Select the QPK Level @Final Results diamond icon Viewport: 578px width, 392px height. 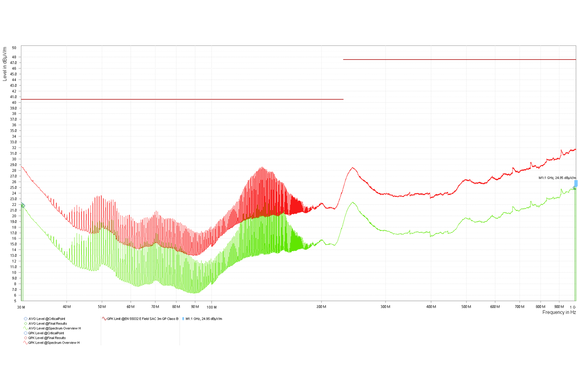(x=25, y=338)
